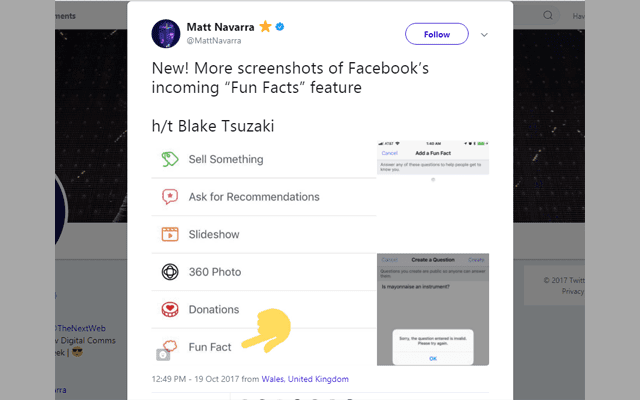
Task: Click the Fun Fact speech bubble icon
Action: pos(170,346)
